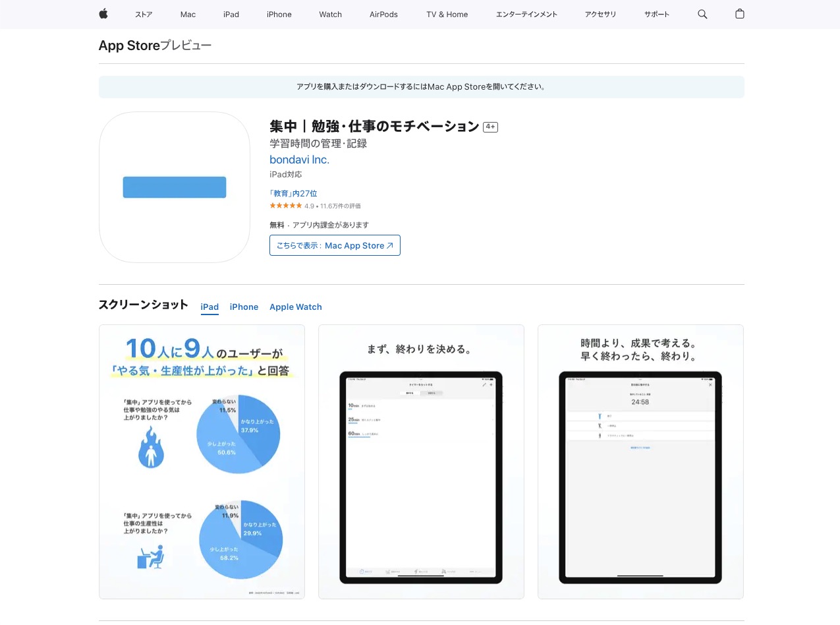Open the 24:58 timer screenshot

pyautogui.click(x=640, y=461)
